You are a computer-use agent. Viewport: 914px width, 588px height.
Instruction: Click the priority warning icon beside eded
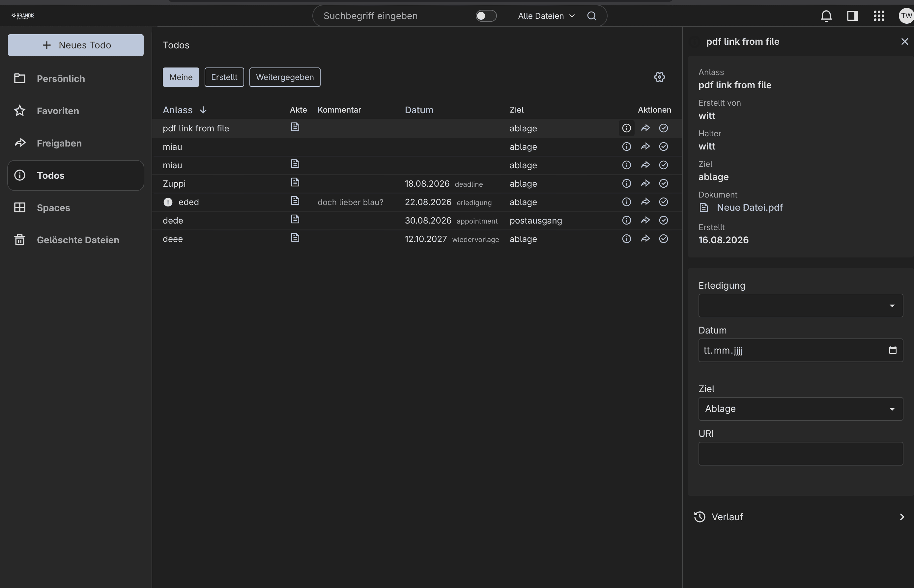point(168,202)
